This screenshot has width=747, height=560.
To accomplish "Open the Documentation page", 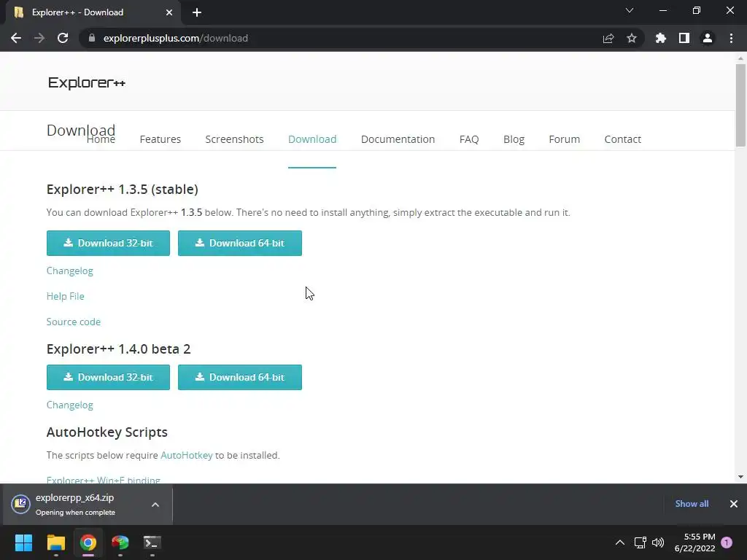I will tap(398, 139).
